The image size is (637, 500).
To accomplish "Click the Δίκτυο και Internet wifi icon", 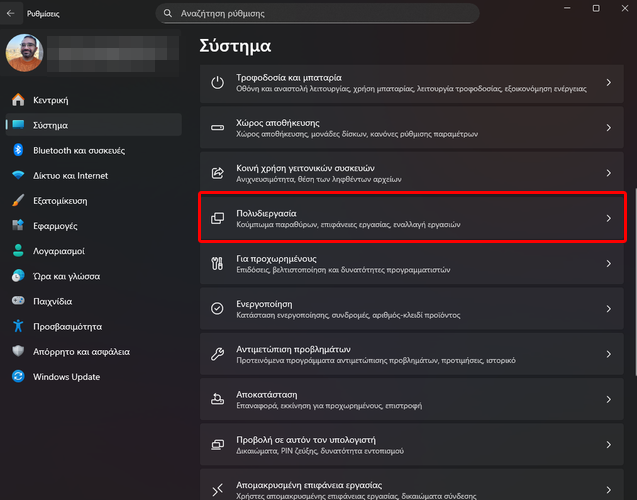I will pyautogui.click(x=18, y=176).
